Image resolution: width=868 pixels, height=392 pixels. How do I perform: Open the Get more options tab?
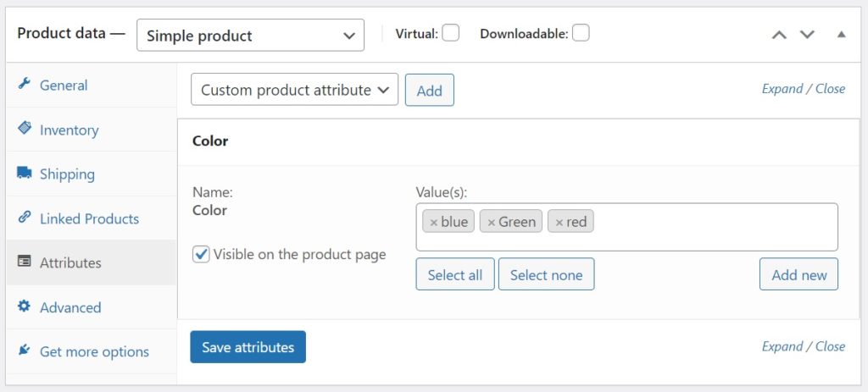tap(92, 351)
